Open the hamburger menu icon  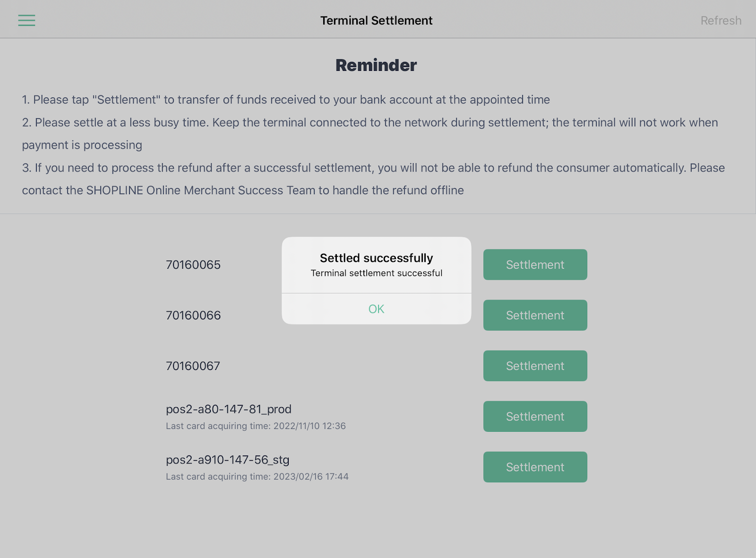click(x=26, y=20)
